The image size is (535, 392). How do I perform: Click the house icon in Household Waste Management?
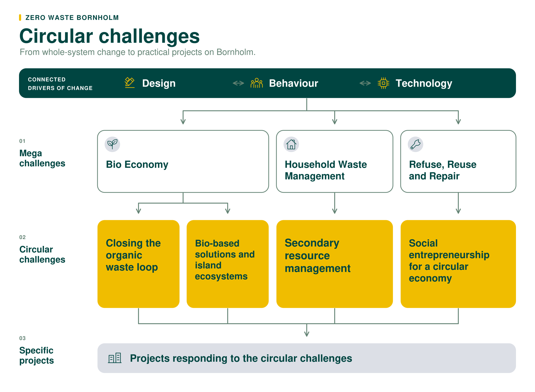click(291, 144)
